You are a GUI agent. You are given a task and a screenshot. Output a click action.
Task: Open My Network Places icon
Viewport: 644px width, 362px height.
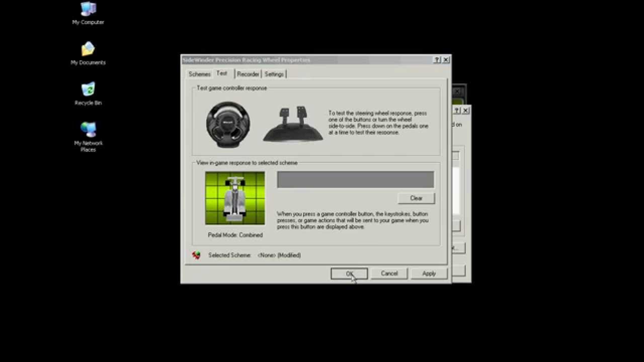[88, 137]
